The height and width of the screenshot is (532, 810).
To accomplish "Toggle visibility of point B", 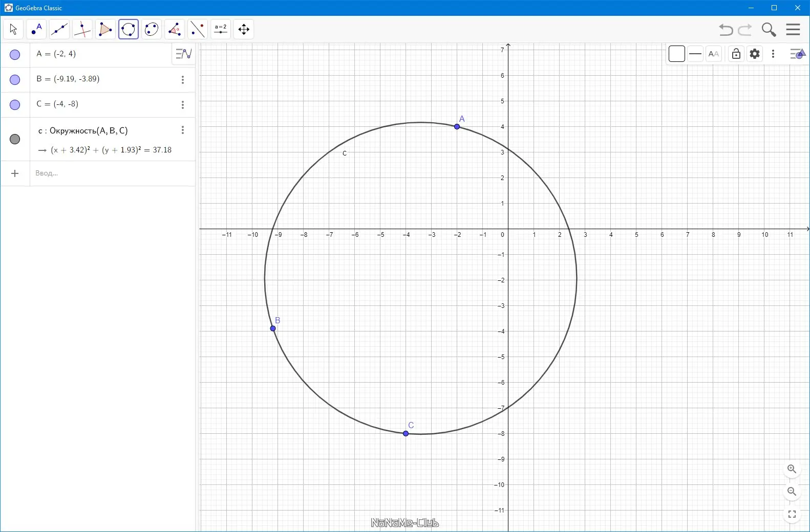I will click(x=15, y=80).
